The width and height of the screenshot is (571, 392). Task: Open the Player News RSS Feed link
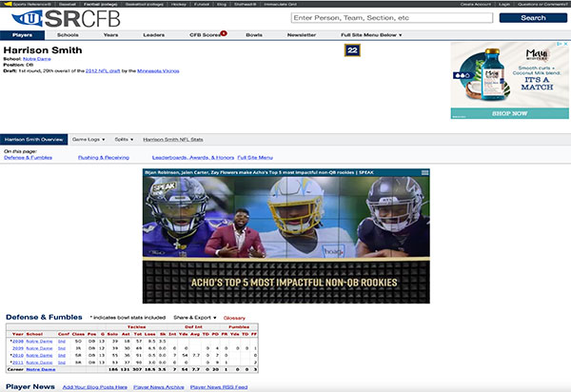point(219,387)
